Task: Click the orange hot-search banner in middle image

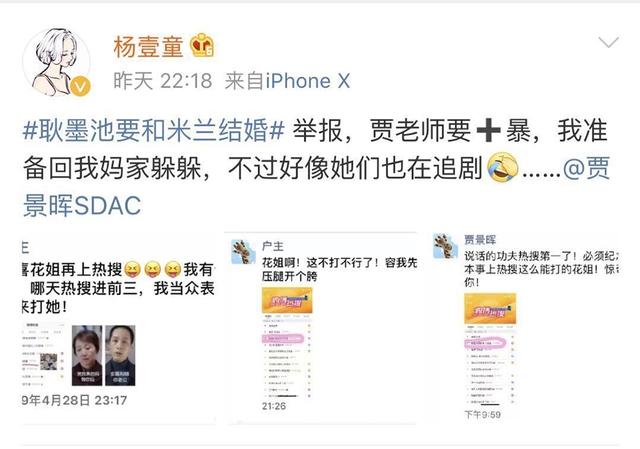Action: [x=287, y=300]
